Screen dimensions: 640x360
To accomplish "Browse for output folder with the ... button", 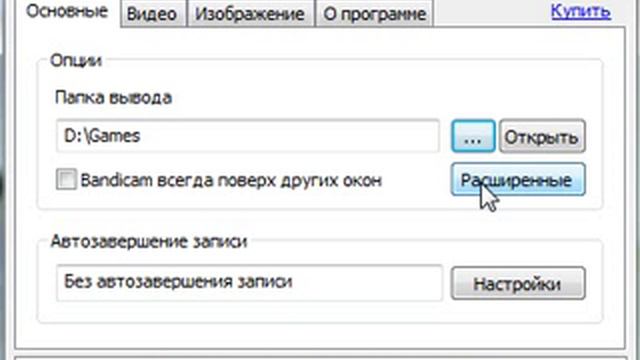I will [473, 136].
